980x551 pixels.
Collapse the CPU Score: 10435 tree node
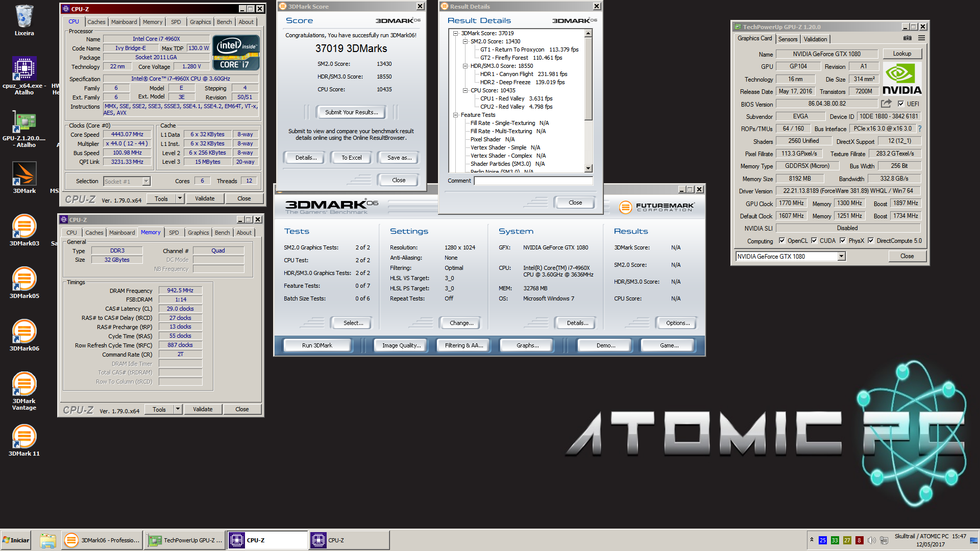465,90
